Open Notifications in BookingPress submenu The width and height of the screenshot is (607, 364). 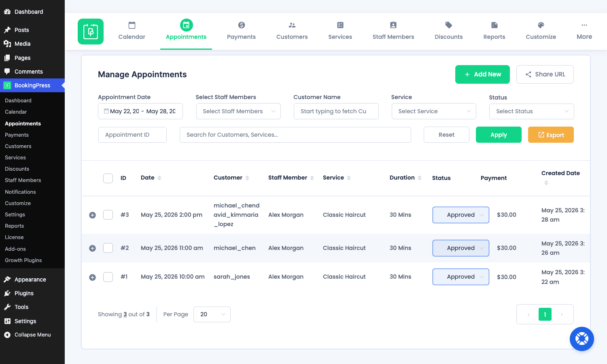click(20, 192)
